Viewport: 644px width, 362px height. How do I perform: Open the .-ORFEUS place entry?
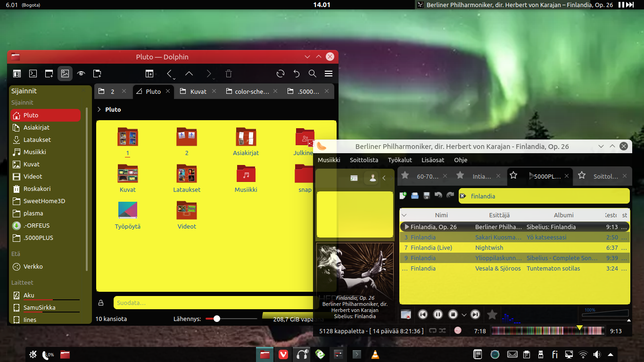coord(45,225)
